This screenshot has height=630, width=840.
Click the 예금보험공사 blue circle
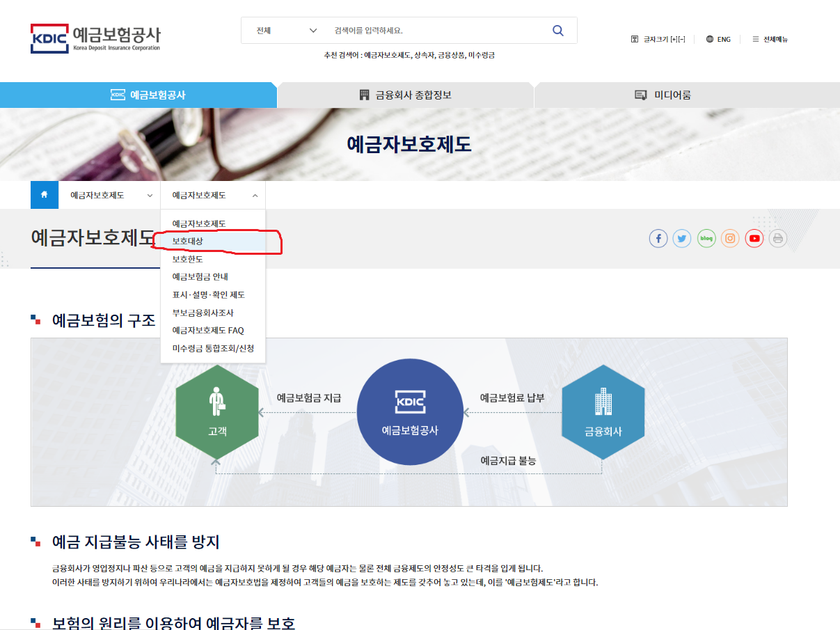coord(410,412)
